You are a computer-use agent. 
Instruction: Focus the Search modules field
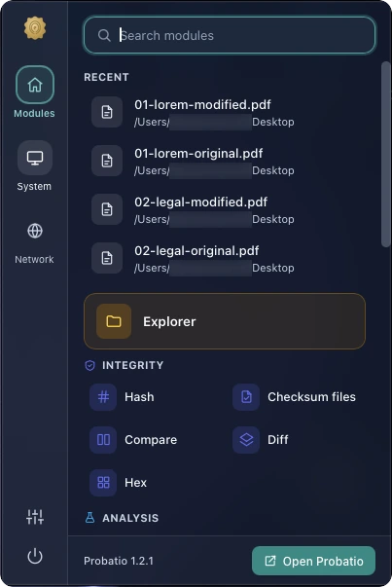(230, 35)
